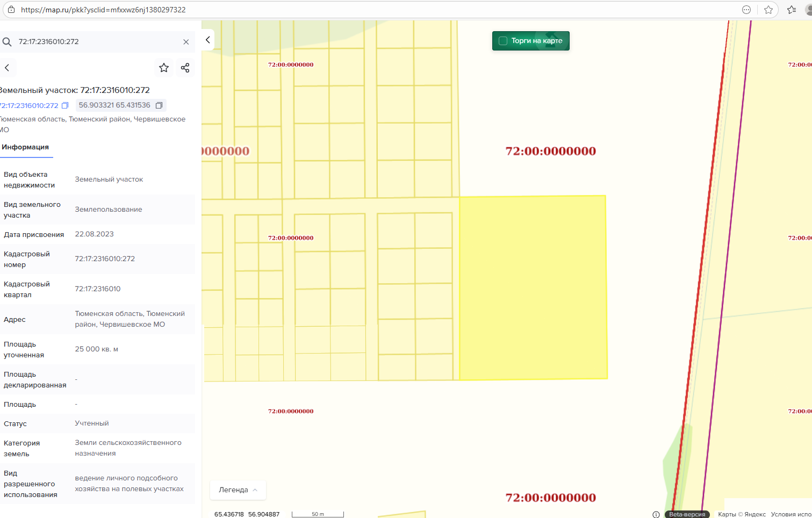Bookmark page with browser star icon
Viewport: 812px width, 518px height.
(768, 10)
